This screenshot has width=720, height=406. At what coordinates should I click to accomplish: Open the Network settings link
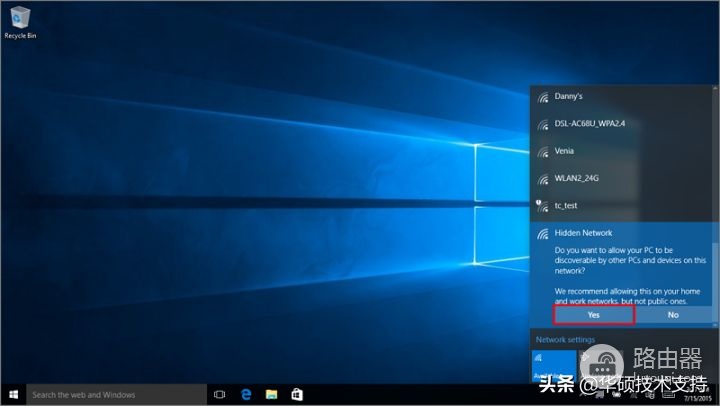click(565, 339)
